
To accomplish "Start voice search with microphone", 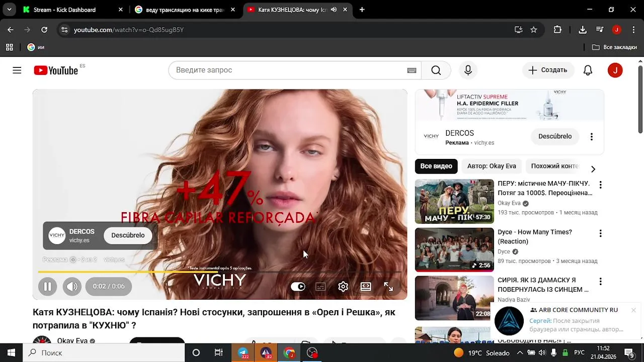I will pos(468,70).
